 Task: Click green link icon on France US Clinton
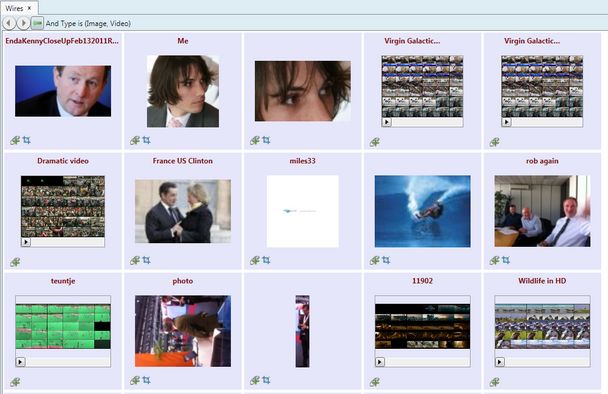pyautogui.click(x=135, y=260)
